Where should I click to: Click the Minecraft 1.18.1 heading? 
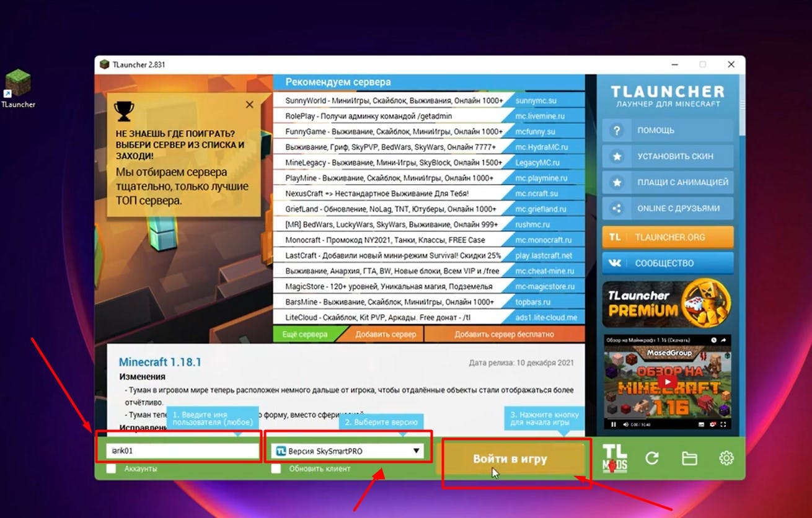click(160, 362)
